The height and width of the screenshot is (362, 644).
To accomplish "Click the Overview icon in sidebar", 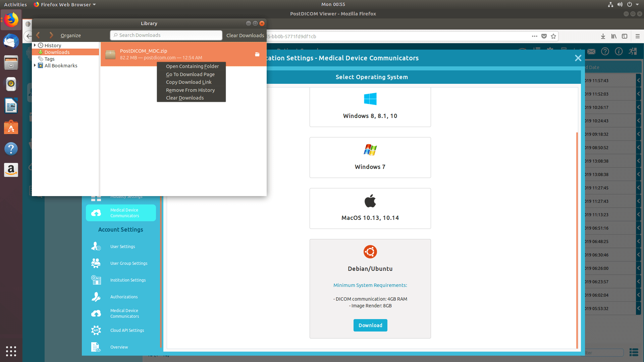I will pyautogui.click(x=96, y=347).
